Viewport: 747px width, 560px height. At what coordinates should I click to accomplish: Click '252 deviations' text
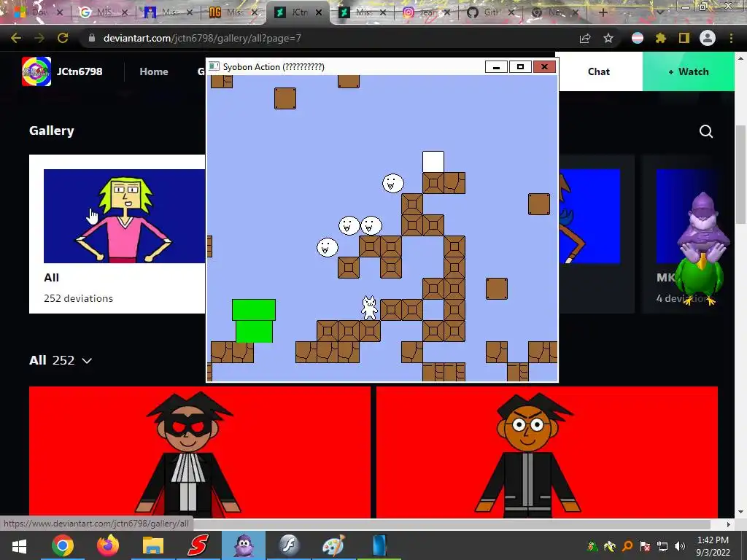pyautogui.click(x=79, y=298)
